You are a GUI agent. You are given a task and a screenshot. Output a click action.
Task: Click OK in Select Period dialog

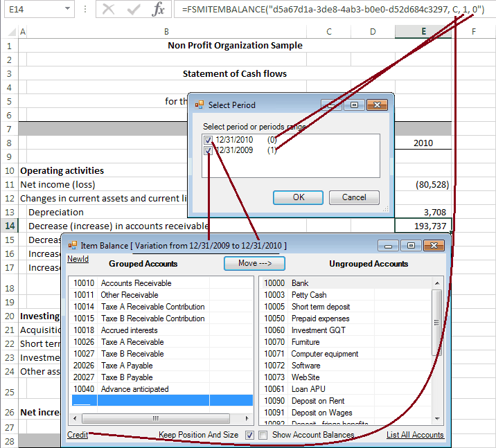[x=298, y=197]
